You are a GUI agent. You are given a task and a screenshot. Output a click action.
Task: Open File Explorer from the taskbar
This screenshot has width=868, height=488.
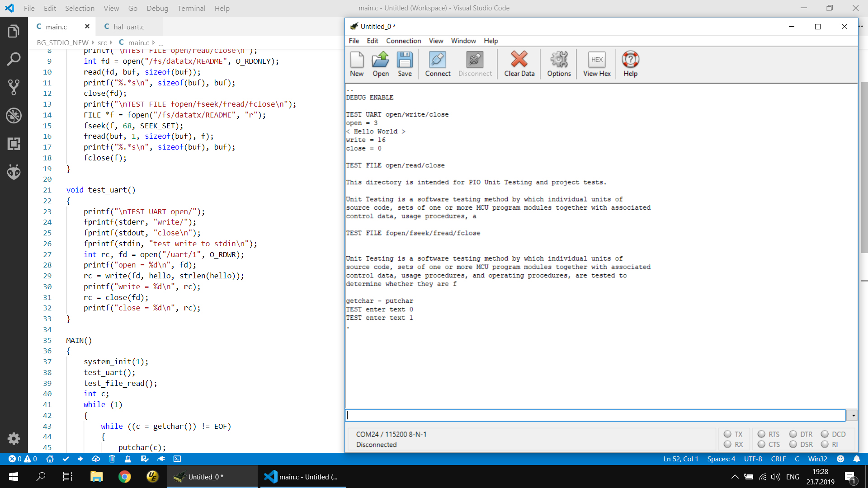pyautogui.click(x=96, y=477)
